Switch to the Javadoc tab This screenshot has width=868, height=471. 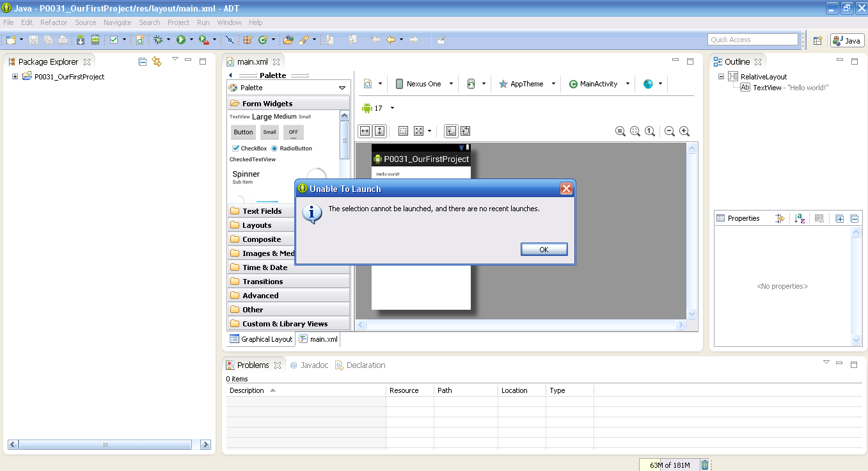tap(309, 365)
